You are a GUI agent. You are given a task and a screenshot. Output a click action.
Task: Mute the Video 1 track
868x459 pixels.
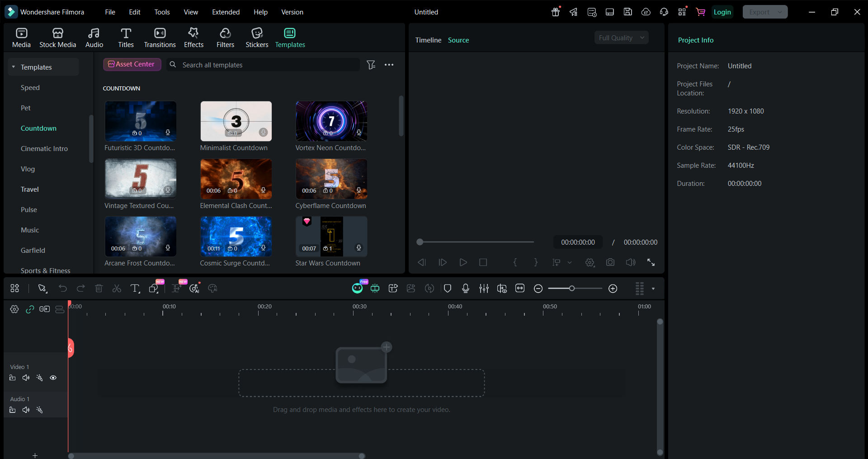coord(26,378)
